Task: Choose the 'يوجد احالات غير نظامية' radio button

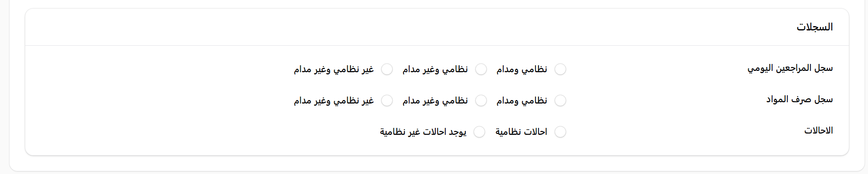Action: coord(479,132)
